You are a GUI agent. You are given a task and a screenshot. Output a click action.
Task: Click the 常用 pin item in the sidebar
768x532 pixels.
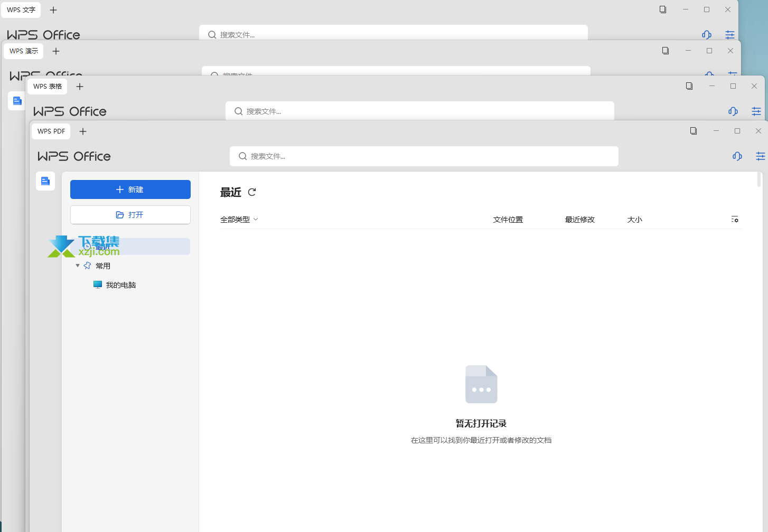point(97,265)
